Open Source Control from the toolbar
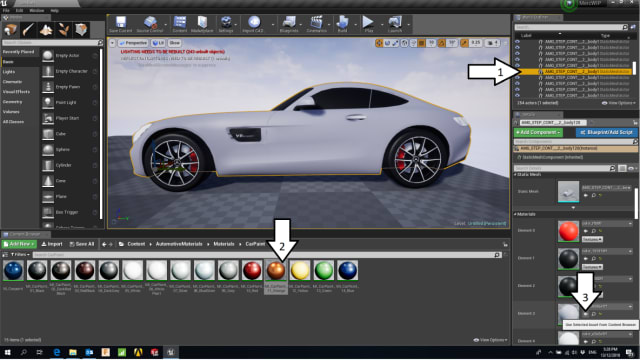The image size is (640, 360). 150,24
